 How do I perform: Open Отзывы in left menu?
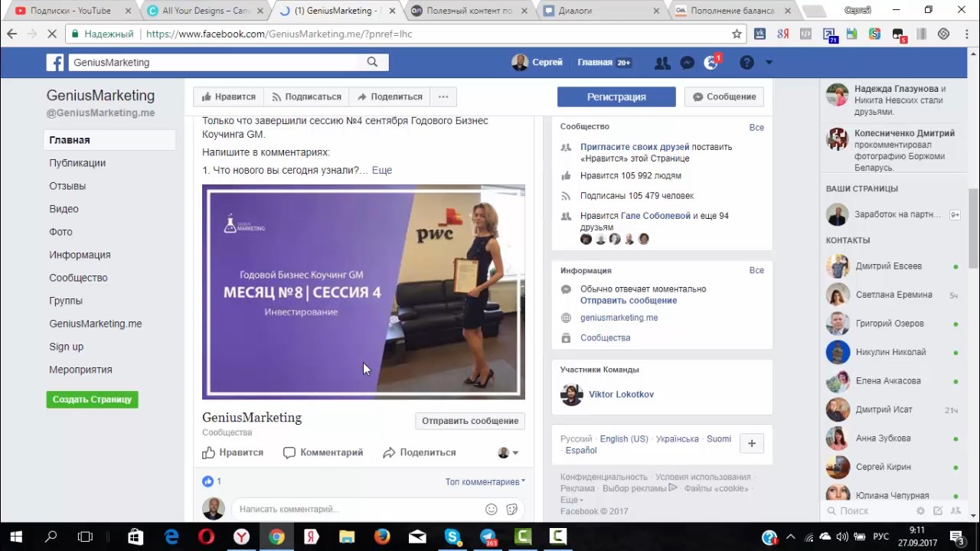(x=67, y=186)
